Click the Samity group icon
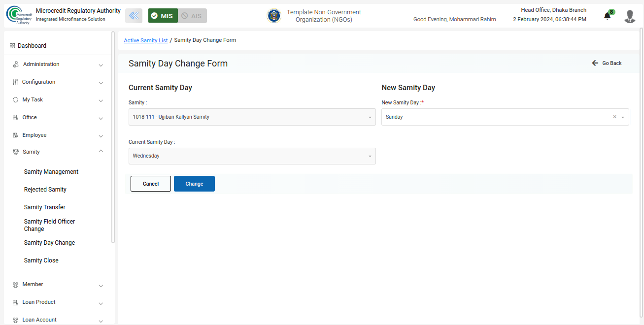The height and width of the screenshot is (325, 644). [15, 152]
